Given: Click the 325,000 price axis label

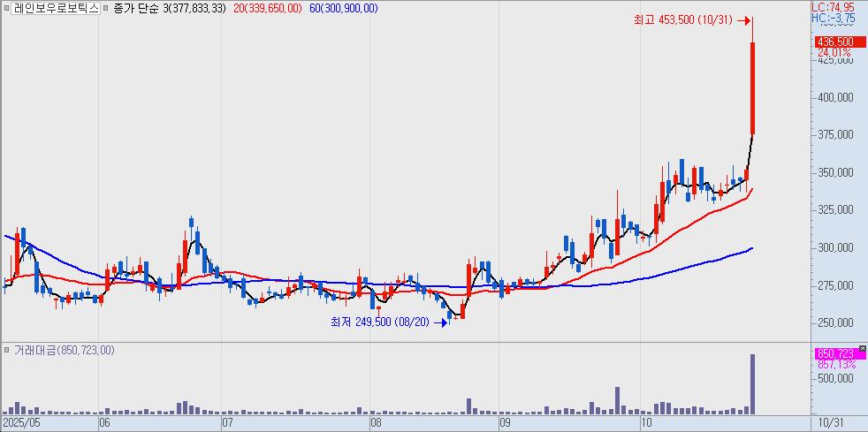Looking at the screenshot, I should (834, 210).
